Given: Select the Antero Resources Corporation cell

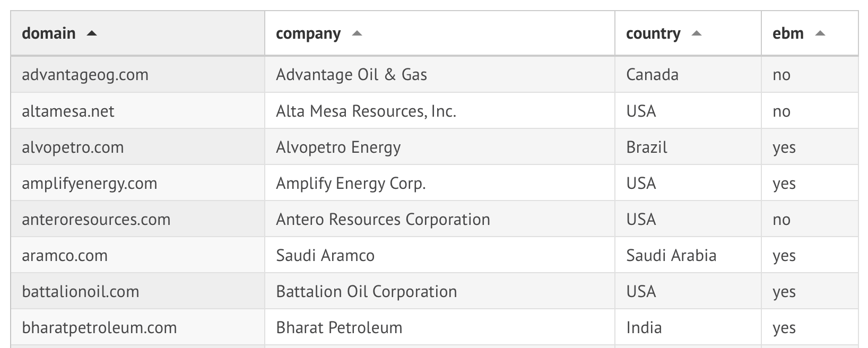Looking at the screenshot, I should [383, 219].
